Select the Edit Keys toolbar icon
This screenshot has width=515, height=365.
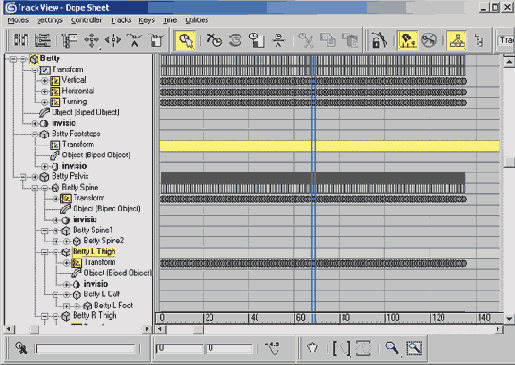[x=21, y=40]
